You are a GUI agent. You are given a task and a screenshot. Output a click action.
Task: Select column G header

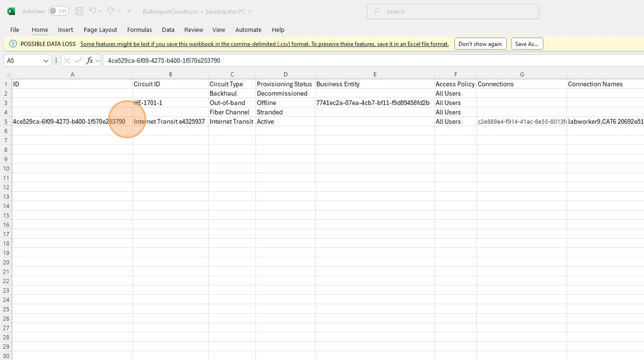click(x=522, y=75)
